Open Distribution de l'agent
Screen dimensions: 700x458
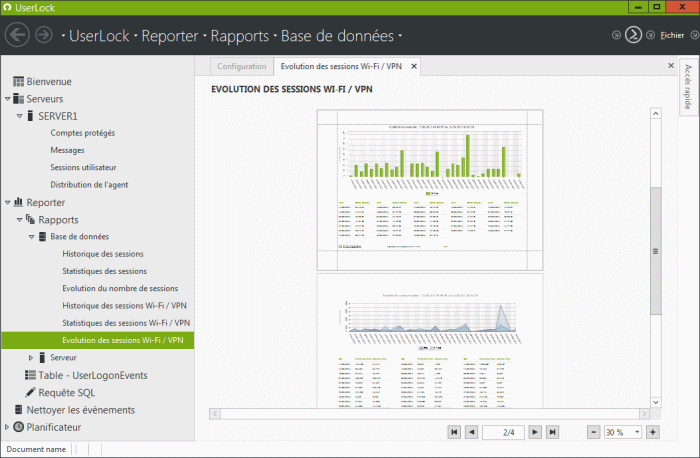pyautogui.click(x=89, y=185)
